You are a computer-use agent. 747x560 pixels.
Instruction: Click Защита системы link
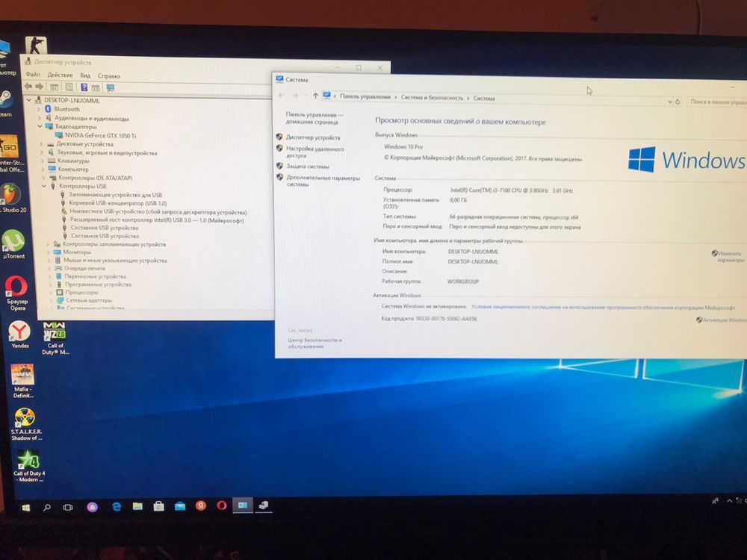(307, 167)
